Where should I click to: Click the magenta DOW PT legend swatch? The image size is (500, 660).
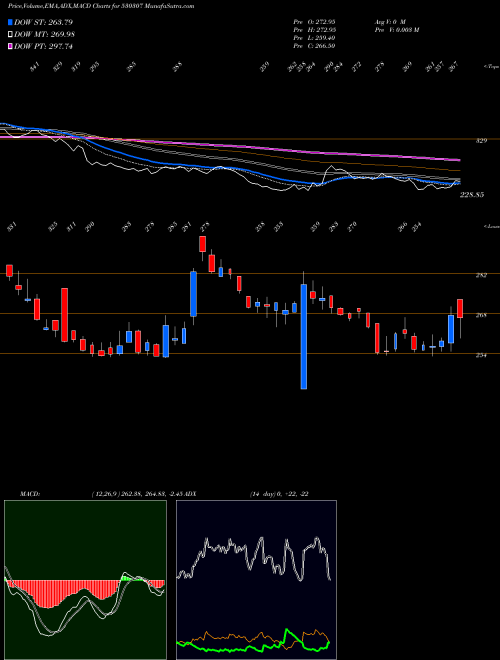pyautogui.click(x=10, y=47)
